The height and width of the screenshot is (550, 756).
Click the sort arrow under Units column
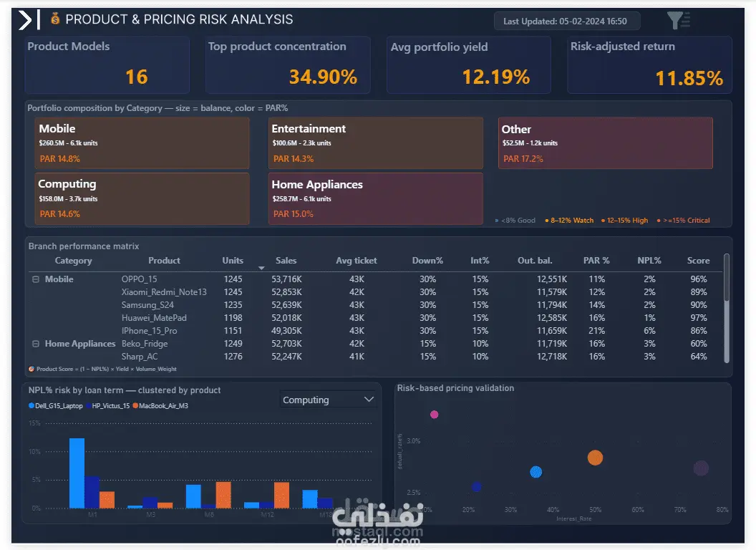coord(261,268)
